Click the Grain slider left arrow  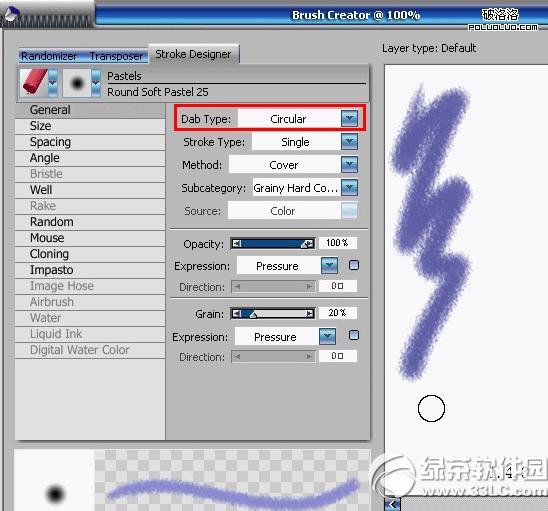237,314
